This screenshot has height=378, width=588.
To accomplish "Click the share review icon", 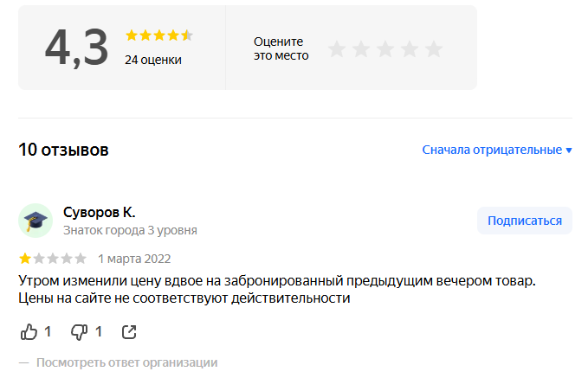I will tap(129, 331).
